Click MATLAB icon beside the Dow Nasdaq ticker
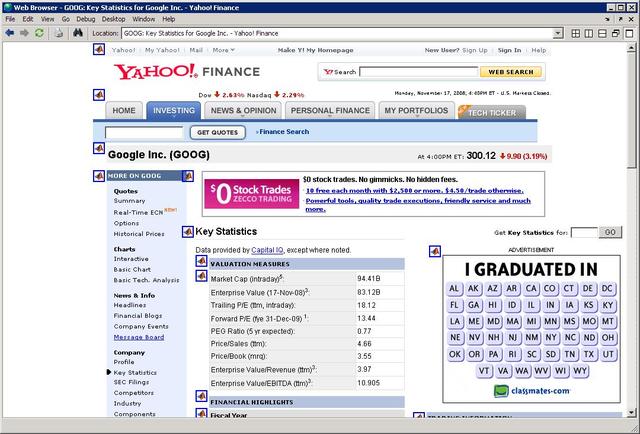 (x=99, y=95)
